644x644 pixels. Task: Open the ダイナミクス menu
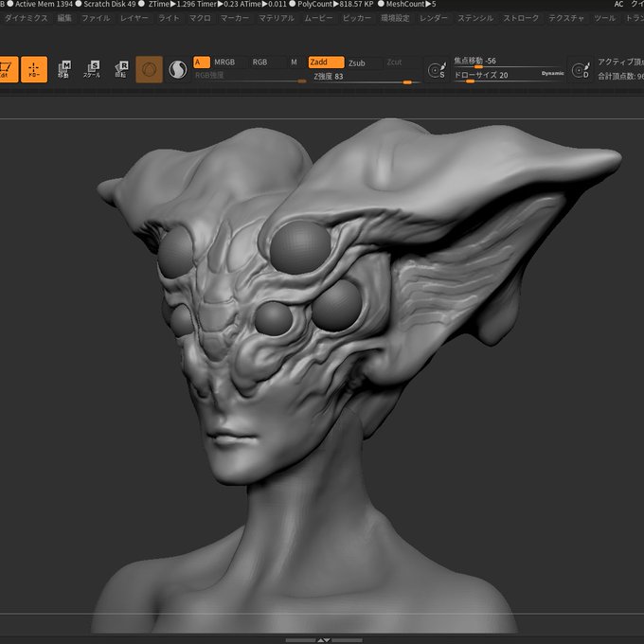point(27,18)
